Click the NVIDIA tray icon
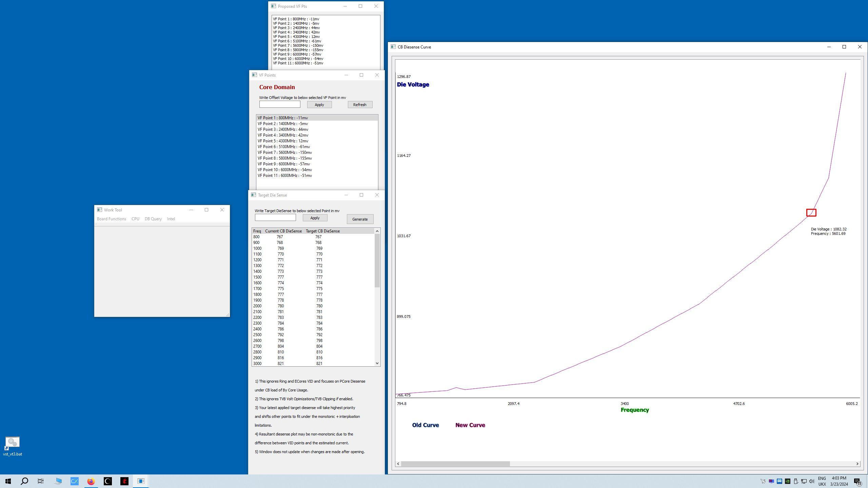The height and width of the screenshot is (488, 868). [788, 481]
